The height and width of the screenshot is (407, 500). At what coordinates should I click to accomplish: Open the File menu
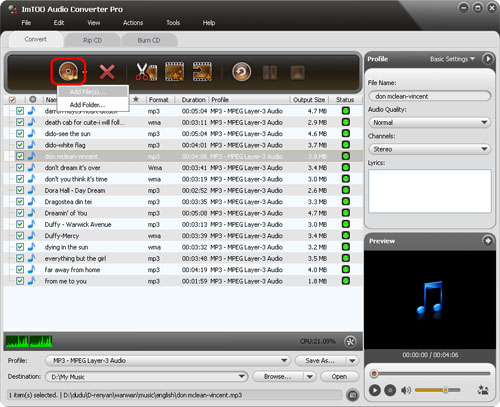[26, 23]
